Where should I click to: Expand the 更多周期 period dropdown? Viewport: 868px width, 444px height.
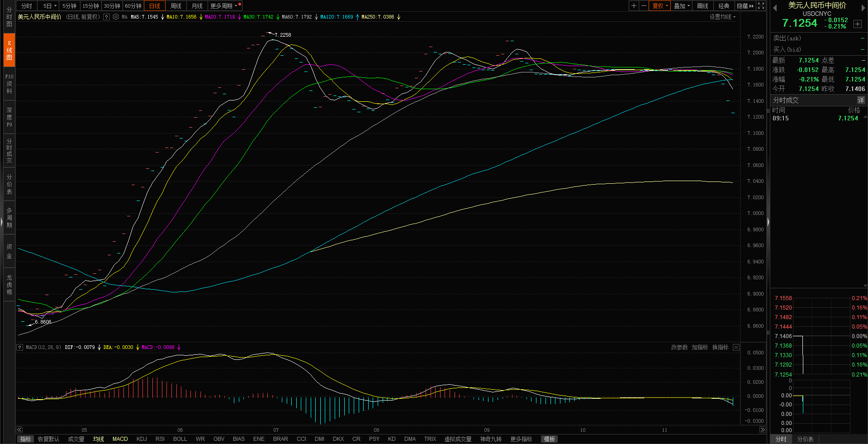pos(223,6)
